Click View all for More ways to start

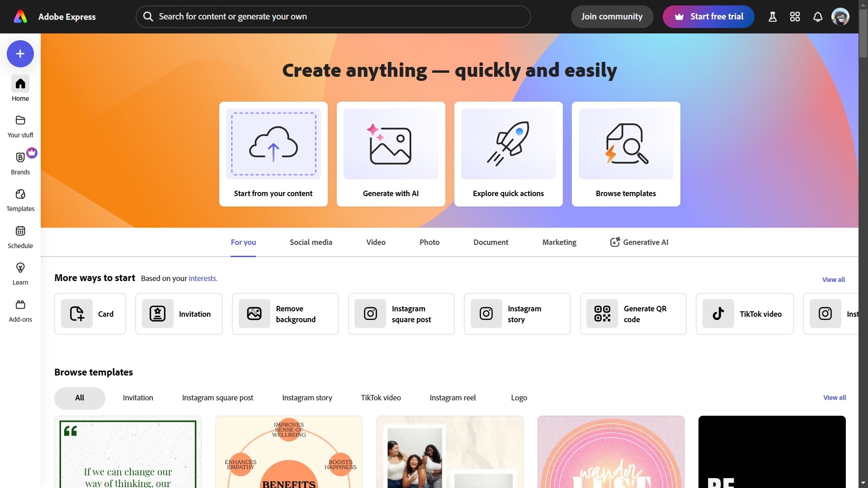[x=833, y=280]
